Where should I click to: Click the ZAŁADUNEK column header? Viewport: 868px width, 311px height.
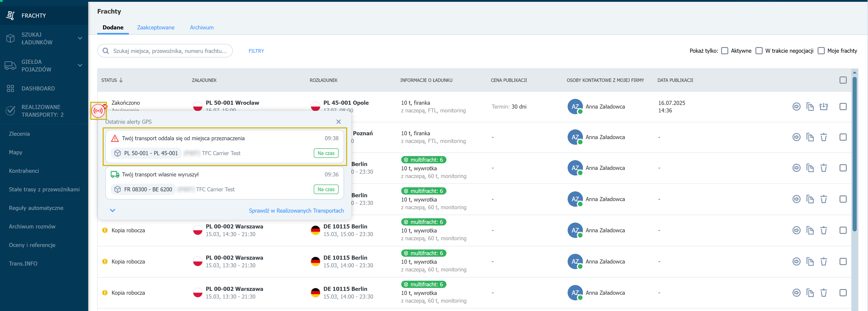(x=204, y=80)
